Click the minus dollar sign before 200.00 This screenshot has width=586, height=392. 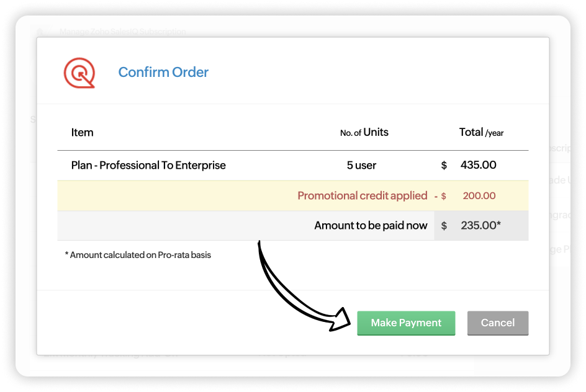[440, 196]
